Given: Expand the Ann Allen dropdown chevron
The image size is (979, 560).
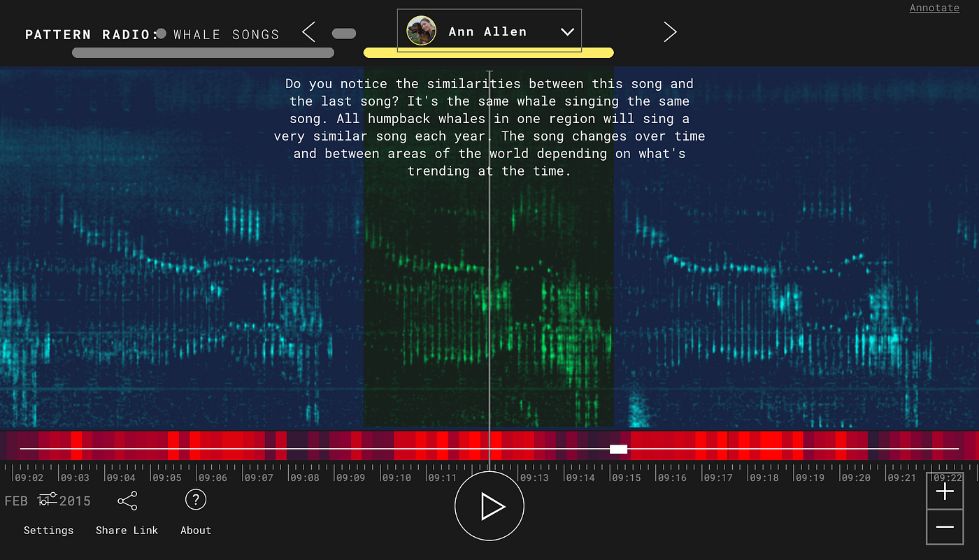Looking at the screenshot, I should [x=567, y=32].
